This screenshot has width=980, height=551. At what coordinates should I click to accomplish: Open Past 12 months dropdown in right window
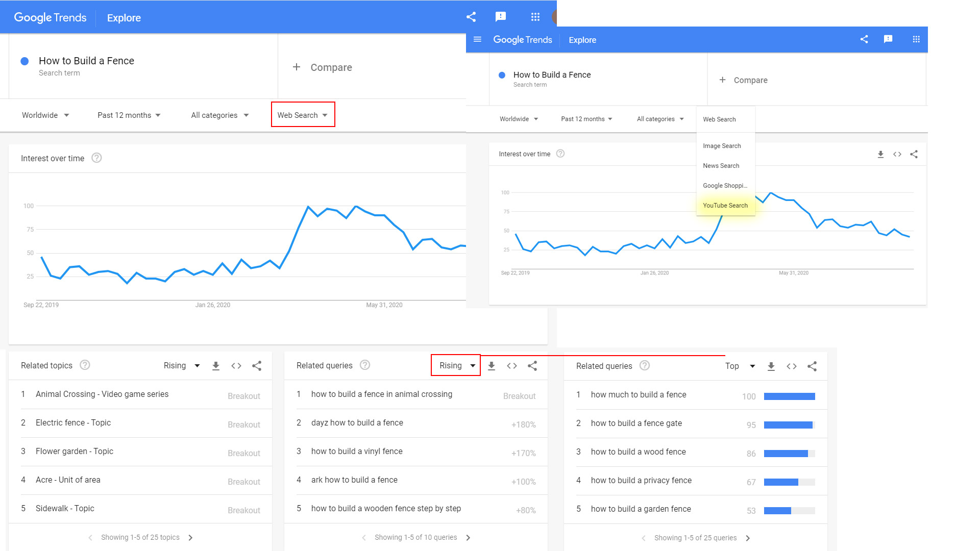click(x=586, y=119)
